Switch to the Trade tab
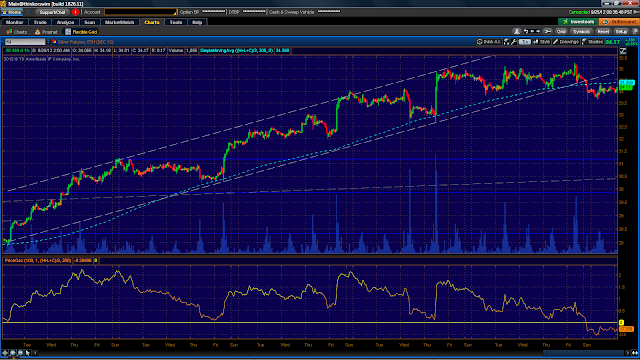 tap(40, 22)
